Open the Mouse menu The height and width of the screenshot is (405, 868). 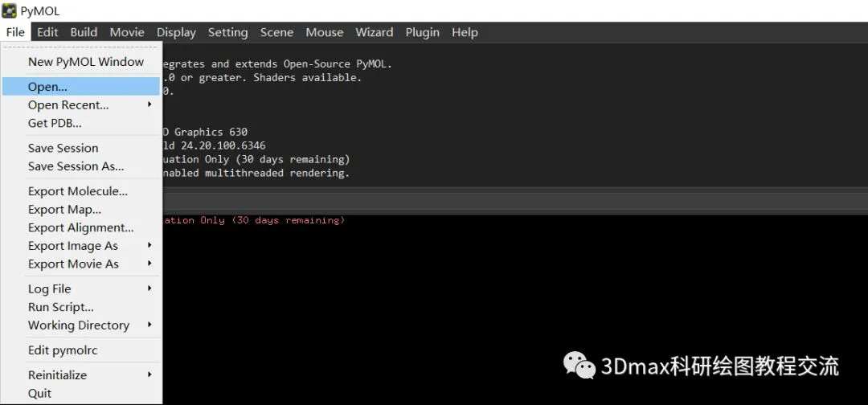(x=325, y=32)
